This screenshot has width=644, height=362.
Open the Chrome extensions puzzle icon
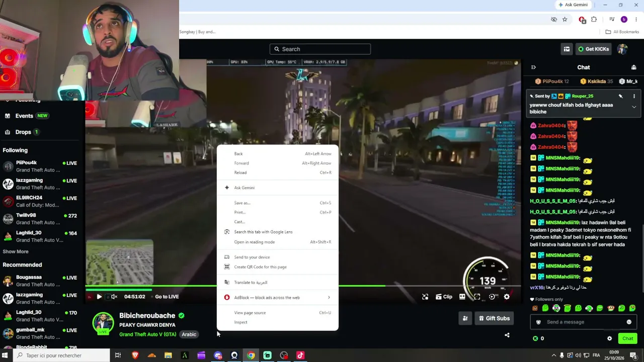[x=594, y=20]
